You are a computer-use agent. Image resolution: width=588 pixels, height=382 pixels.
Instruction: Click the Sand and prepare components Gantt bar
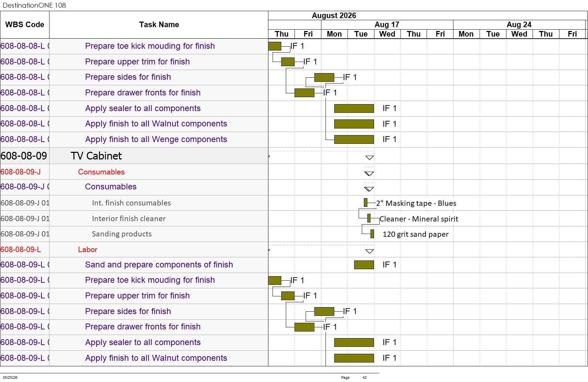[x=364, y=265]
